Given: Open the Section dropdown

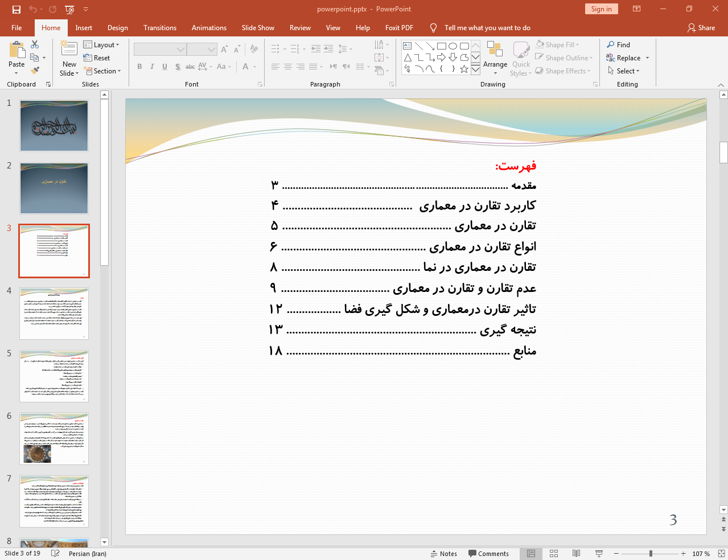Looking at the screenshot, I should point(103,71).
